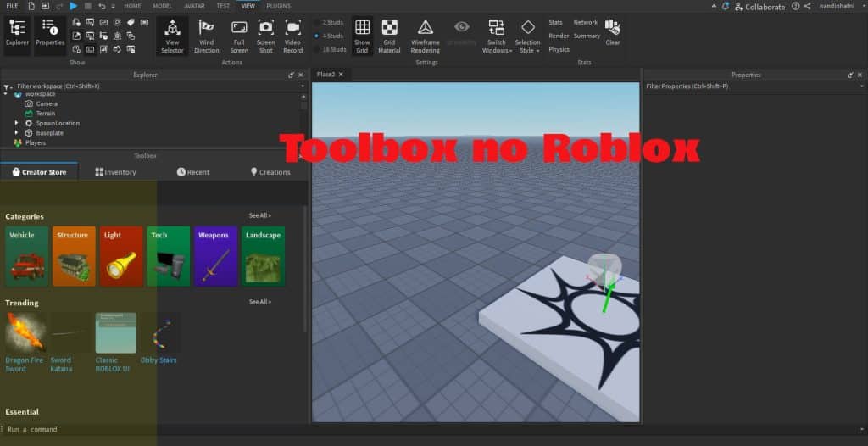Click the Collaborate button

click(x=760, y=7)
